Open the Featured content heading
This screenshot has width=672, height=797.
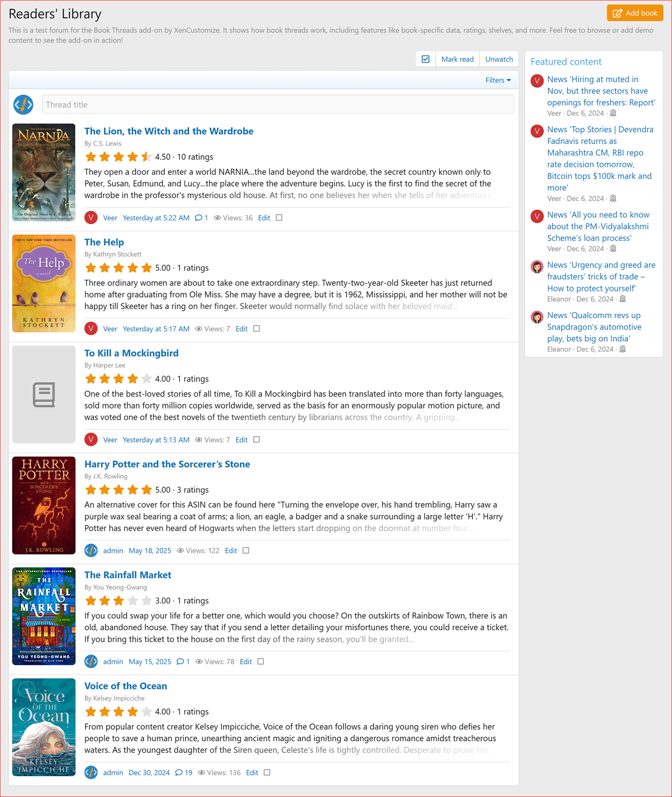(x=566, y=62)
